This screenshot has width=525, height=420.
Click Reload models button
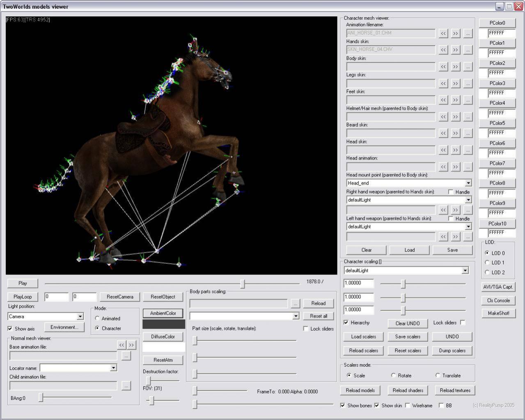pyautogui.click(x=360, y=390)
